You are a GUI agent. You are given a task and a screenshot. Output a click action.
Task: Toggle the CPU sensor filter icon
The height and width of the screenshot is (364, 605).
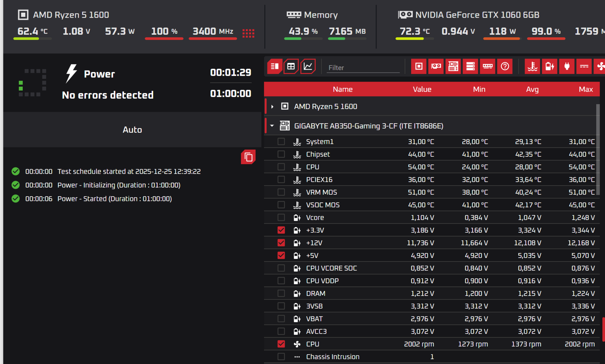pyautogui.click(x=419, y=66)
